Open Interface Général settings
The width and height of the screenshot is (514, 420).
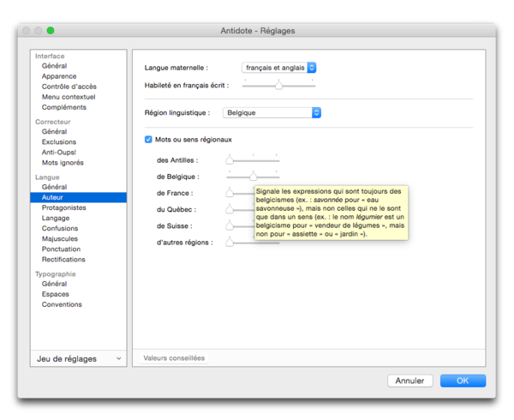pyautogui.click(x=55, y=66)
